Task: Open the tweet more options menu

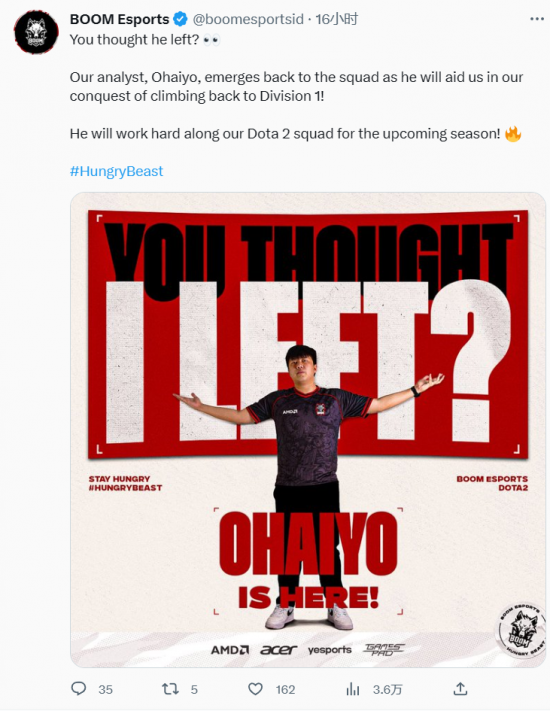Action: click(537, 19)
